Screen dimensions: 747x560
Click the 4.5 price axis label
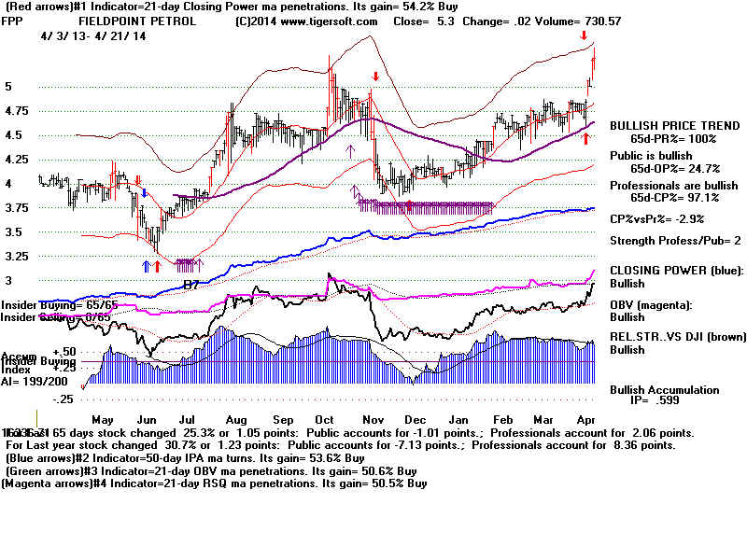point(13,135)
